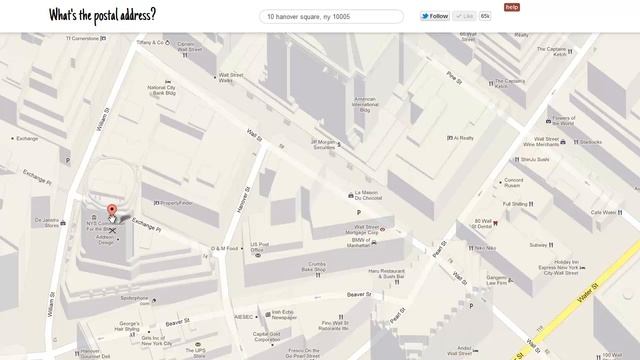Click National City Bank Bldg hotel icon
Viewport: 640px width, 360px height.
(168, 82)
